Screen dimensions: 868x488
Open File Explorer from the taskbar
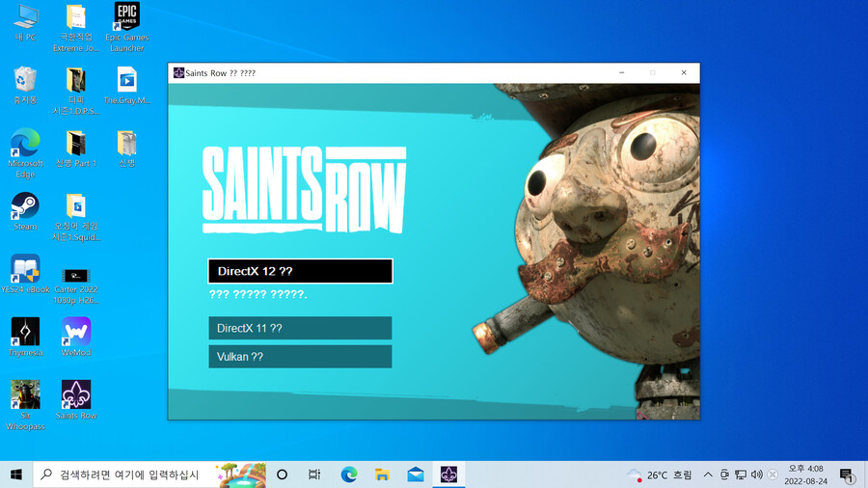coord(382,474)
